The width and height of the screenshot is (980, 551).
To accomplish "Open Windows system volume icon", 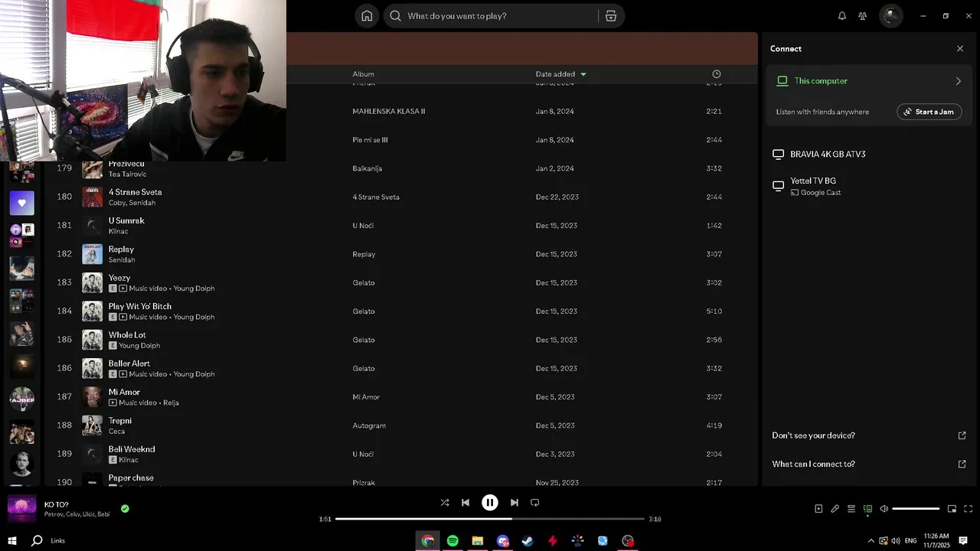I will [x=896, y=541].
